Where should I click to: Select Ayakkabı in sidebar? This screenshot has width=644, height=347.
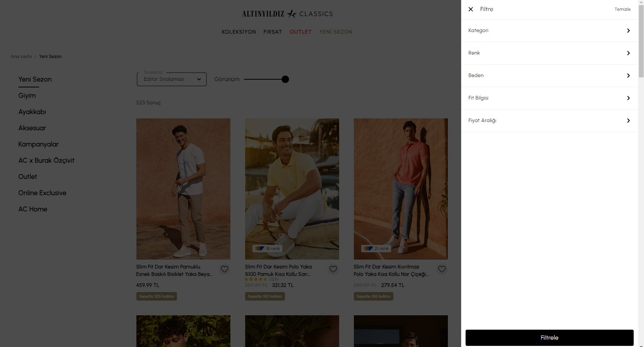tap(32, 112)
